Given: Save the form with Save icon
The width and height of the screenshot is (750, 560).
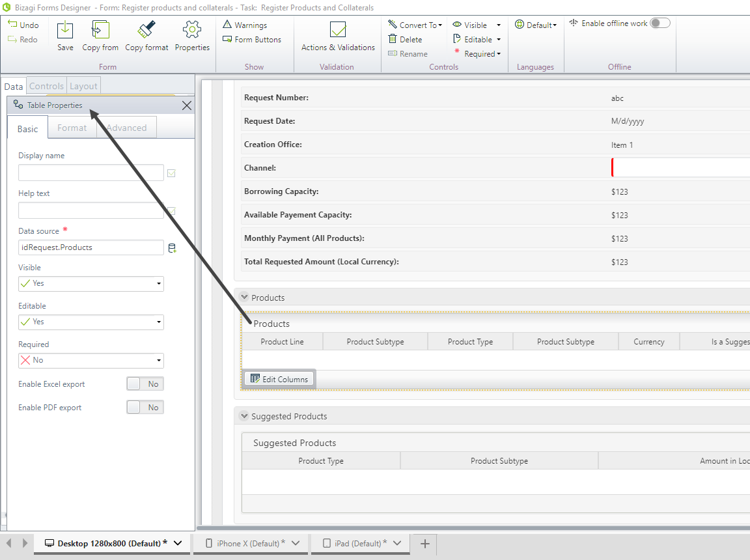Looking at the screenshot, I should pos(65,30).
